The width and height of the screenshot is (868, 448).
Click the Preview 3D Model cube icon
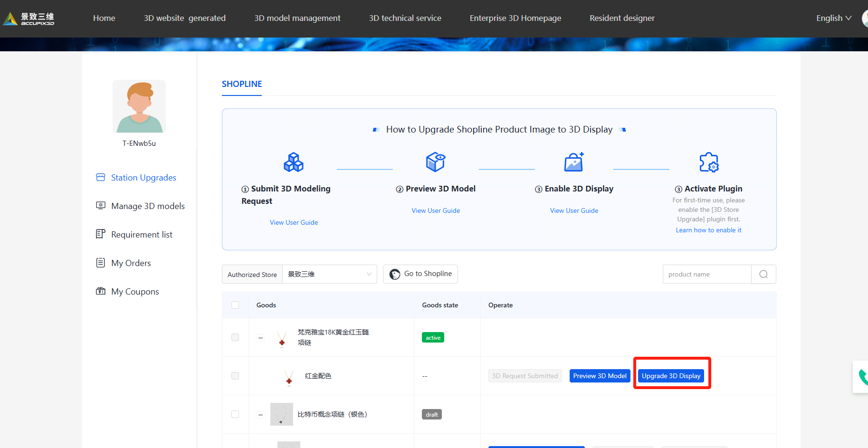(436, 162)
